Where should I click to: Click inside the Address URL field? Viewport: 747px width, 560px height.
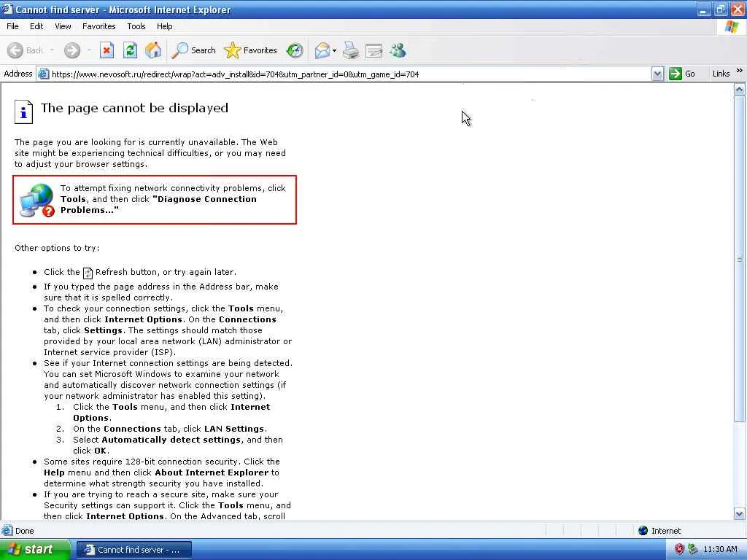coord(350,74)
